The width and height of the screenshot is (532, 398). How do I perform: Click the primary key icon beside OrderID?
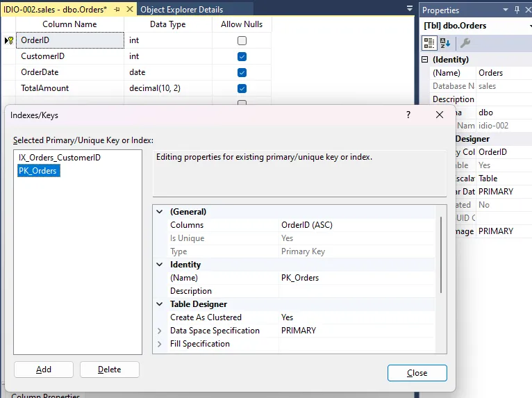tap(10, 40)
